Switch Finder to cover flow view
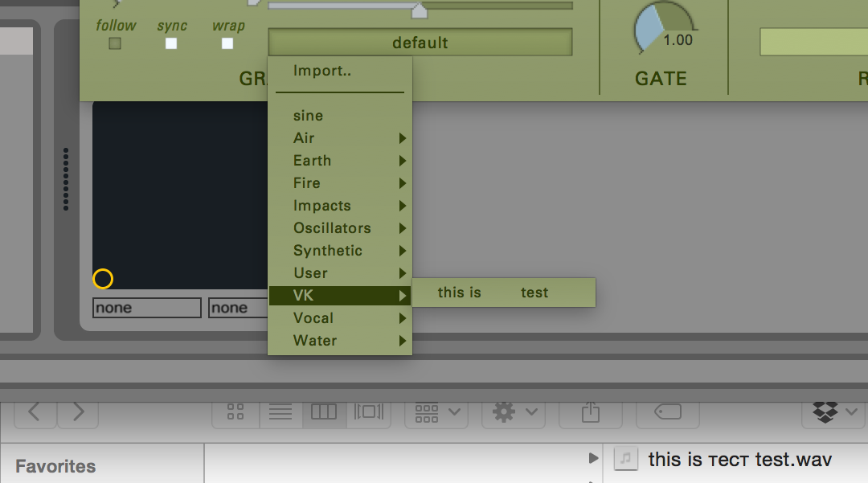Viewport: 868px width, 483px height. [368, 412]
